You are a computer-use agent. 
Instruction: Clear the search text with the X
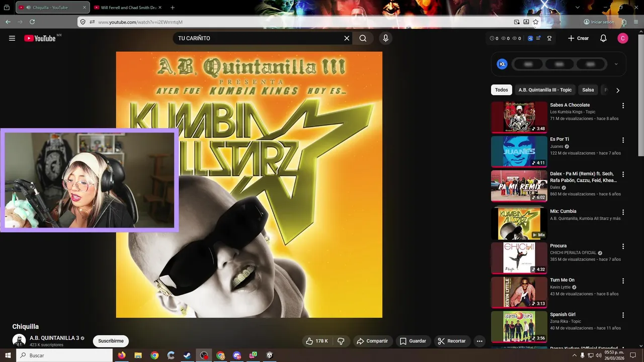pos(347,38)
